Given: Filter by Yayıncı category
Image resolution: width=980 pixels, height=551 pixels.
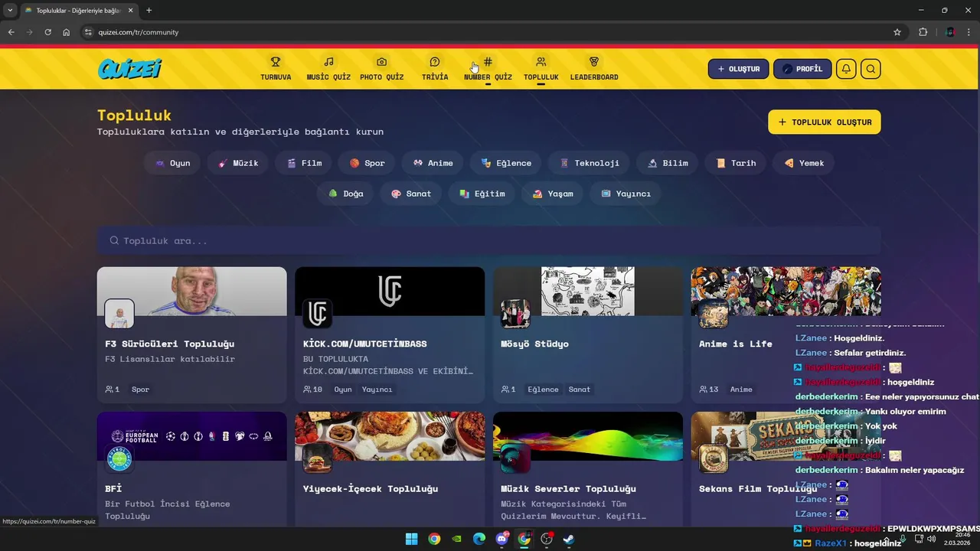Looking at the screenshot, I should [626, 194].
